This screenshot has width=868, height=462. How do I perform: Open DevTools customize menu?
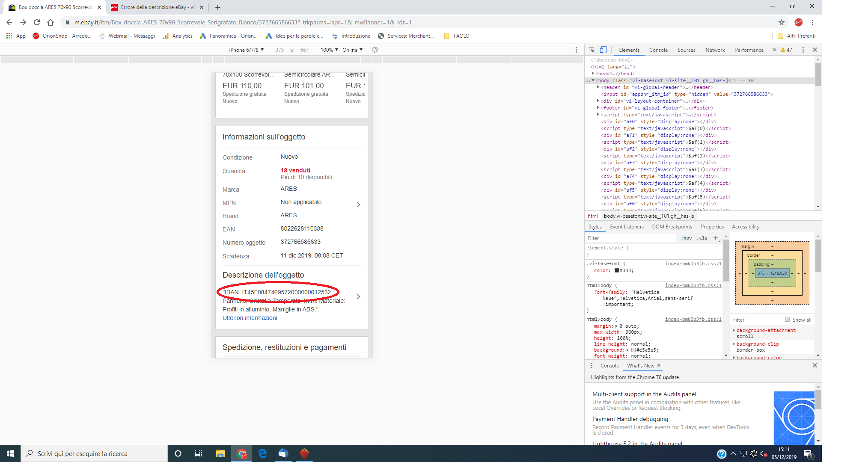(x=803, y=50)
